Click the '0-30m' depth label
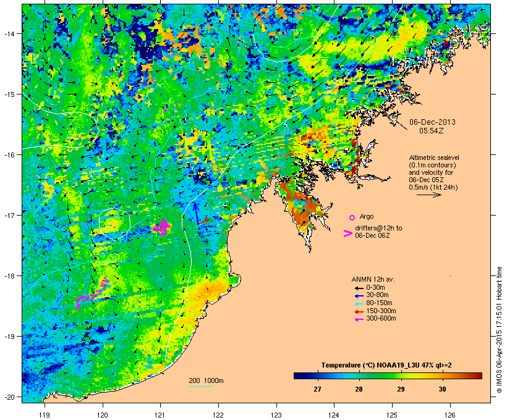Screen dimensions: 507x420 375,288
